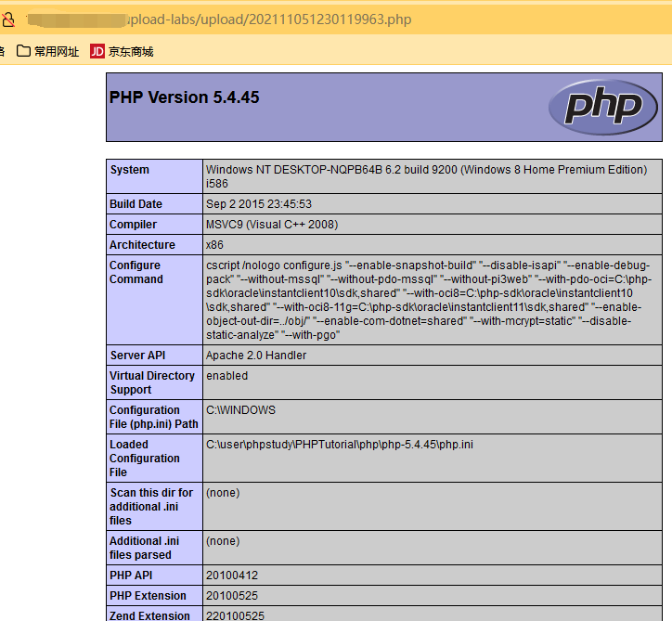The height and width of the screenshot is (621, 672).
Task: Click the 常用网址 folder icon
Action: (x=24, y=51)
